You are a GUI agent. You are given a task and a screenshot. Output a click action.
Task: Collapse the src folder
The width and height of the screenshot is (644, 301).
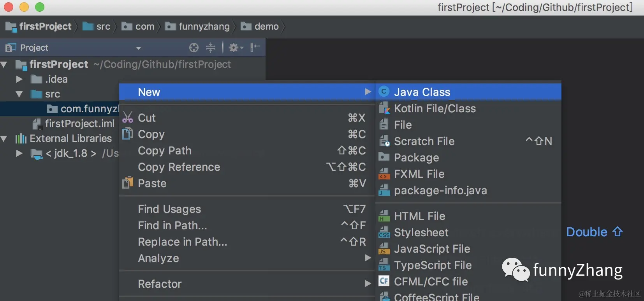pos(19,94)
